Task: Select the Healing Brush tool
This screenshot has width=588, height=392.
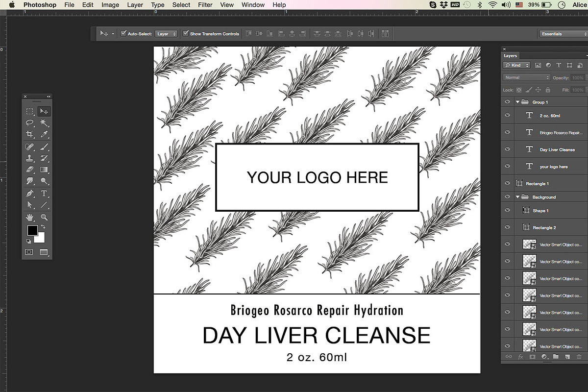Action: 30,147
